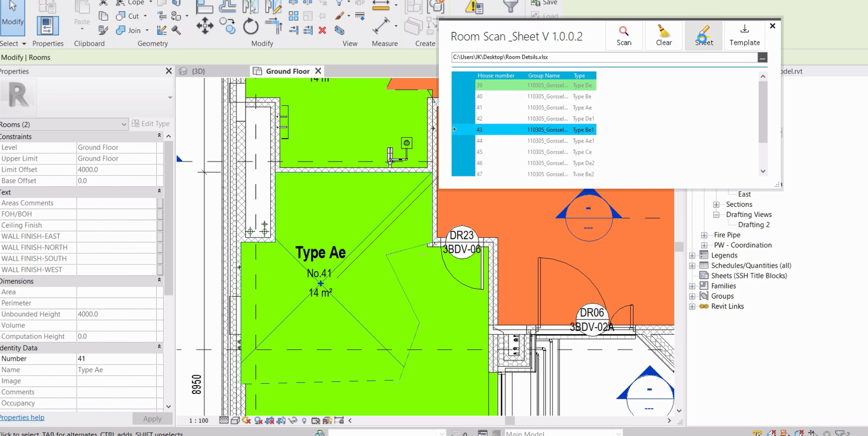This screenshot has height=436, width=868.
Task: Click the Copy to Clipboard icon
Action: [x=103, y=16]
